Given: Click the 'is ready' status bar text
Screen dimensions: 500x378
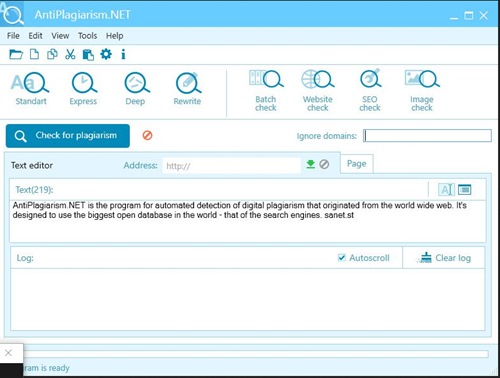Looking at the screenshot, I should pyautogui.click(x=55, y=368).
